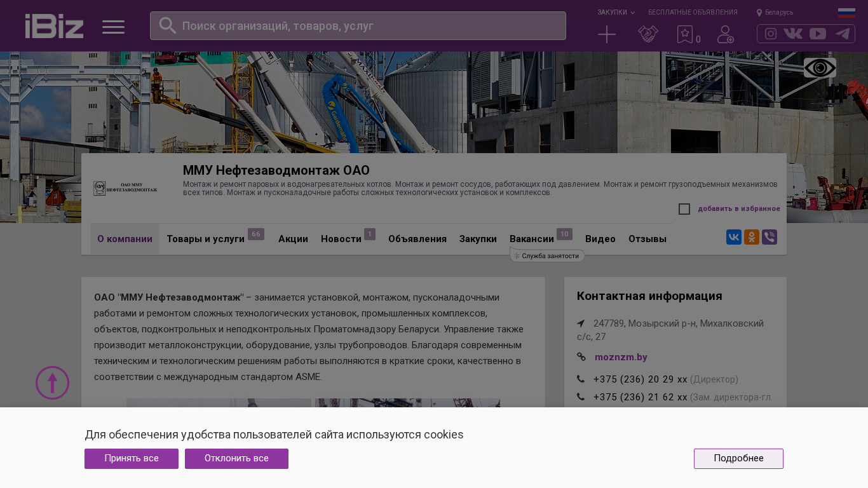868x488 pixels.
Task: Open the favorites bookmark star icon
Action: click(685, 34)
